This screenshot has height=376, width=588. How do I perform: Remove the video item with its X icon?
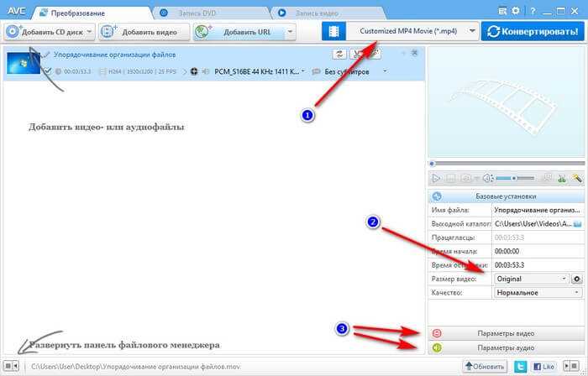point(414,53)
